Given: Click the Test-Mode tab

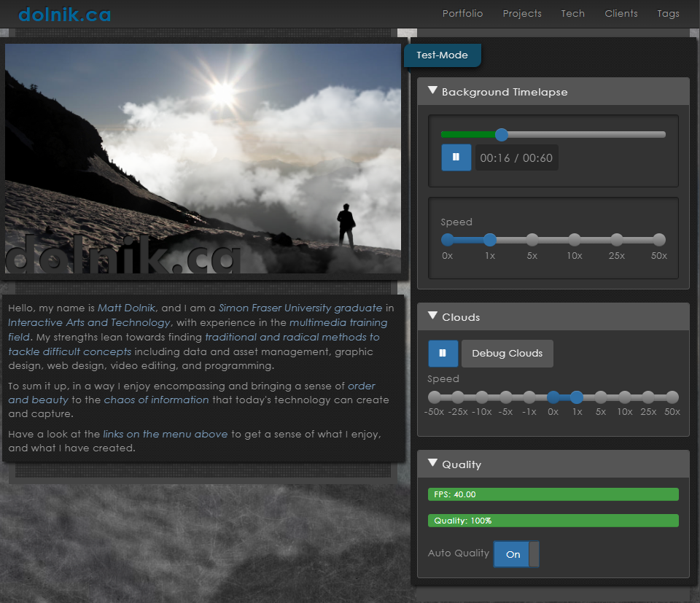Looking at the screenshot, I should [442, 55].
